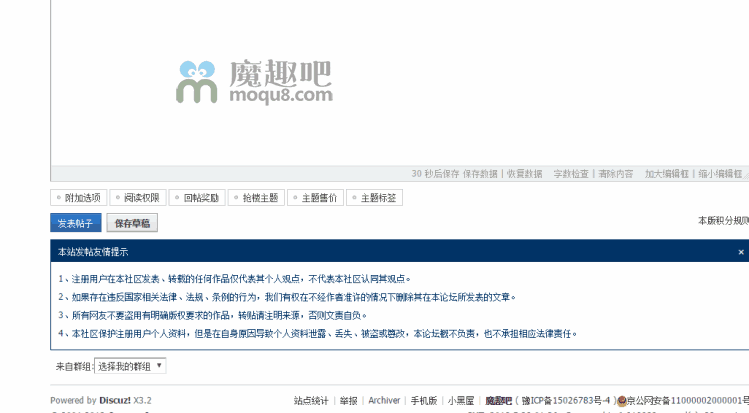This screenshot has height=413, width=749.
Task: Click the 本站发帖友情提示 header text
Action: (93, 252)
